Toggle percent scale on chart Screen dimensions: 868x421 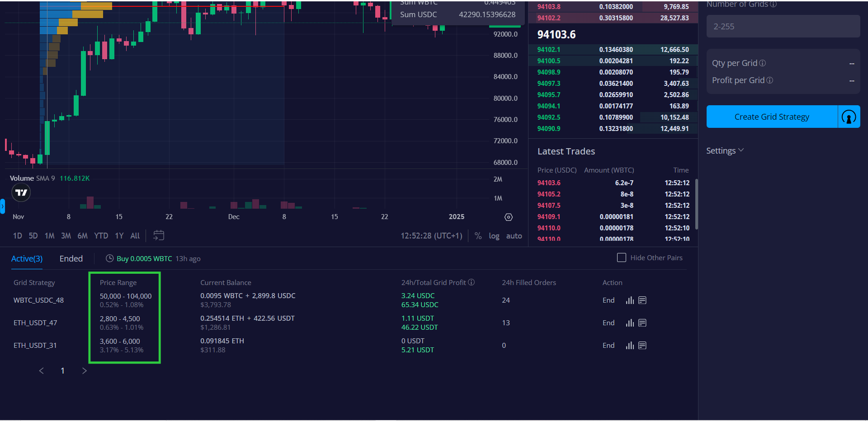click(x=478, y=236)
